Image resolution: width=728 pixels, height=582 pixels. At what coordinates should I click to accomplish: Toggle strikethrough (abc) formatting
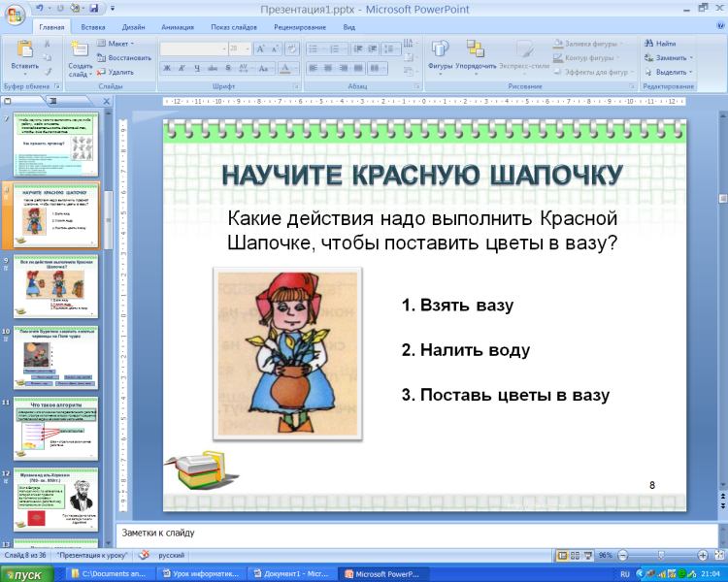coord(213,68)
